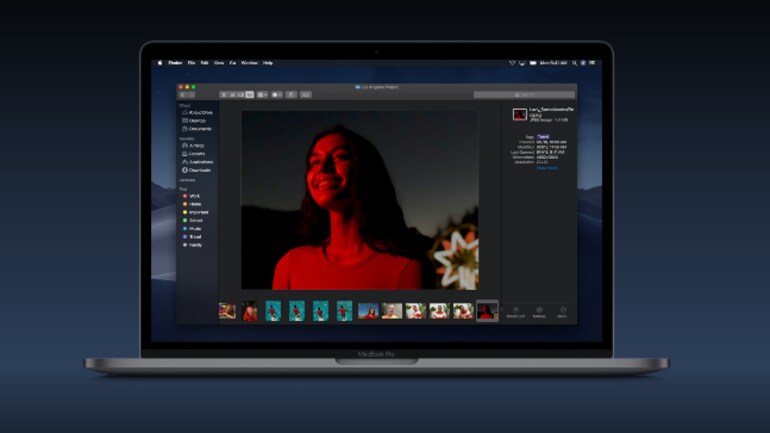Go back with the toolbar back arrow
Screen dimensions: 770x433
[183, 95]
